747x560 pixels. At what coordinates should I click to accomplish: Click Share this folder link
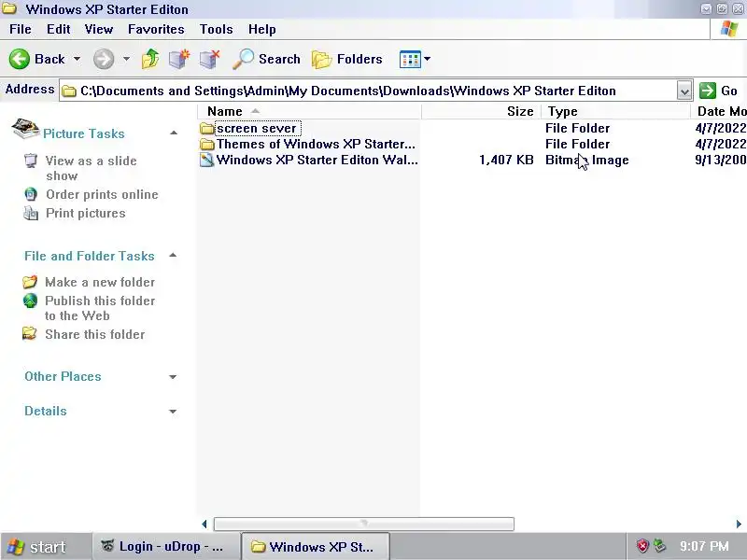pyautogui.click(x=95, y=334)
